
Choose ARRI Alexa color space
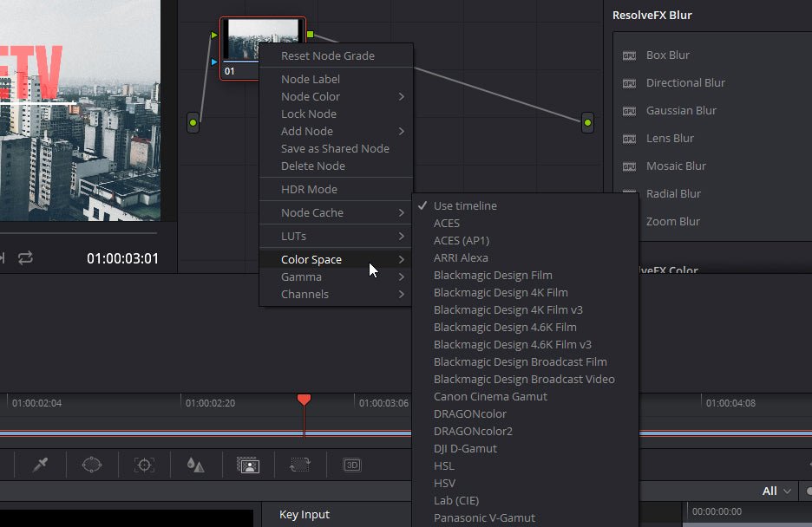[525, 257]
